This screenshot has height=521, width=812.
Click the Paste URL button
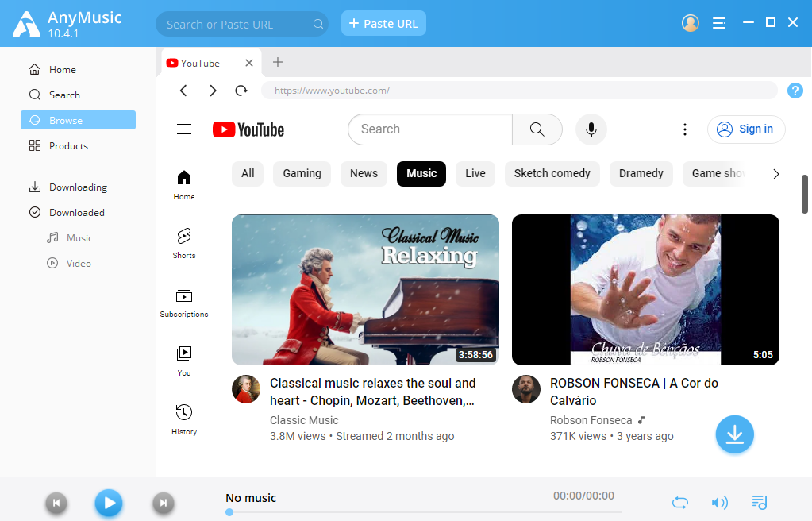click(x=383, y=23)
